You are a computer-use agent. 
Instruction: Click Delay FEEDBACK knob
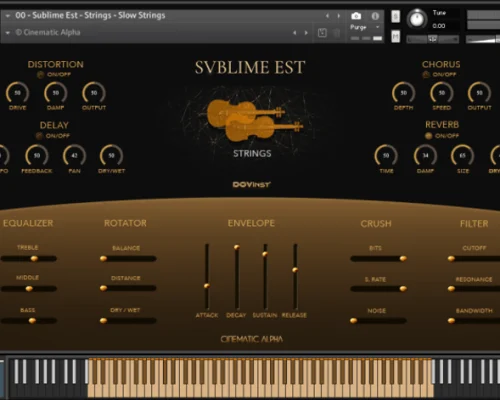pyautogui.click(x=37, y=156)
